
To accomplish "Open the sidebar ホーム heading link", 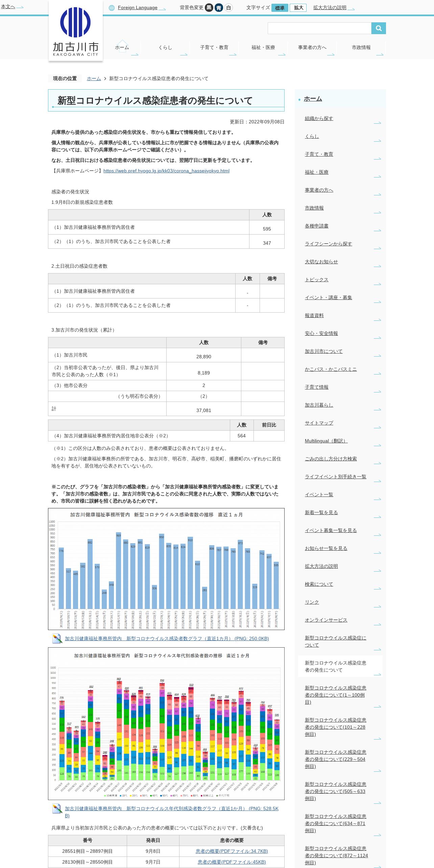I will pyautogui.click(x=313, y=99).
